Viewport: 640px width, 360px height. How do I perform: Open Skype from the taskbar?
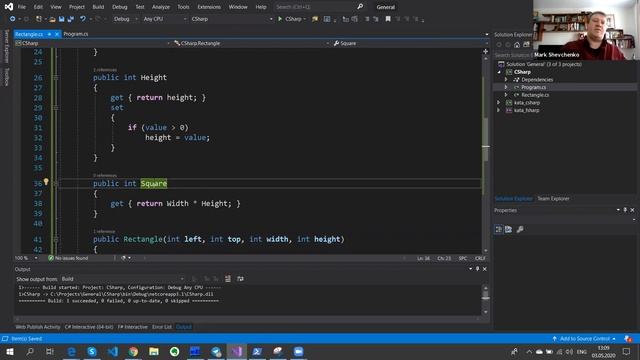pos(92,351)
